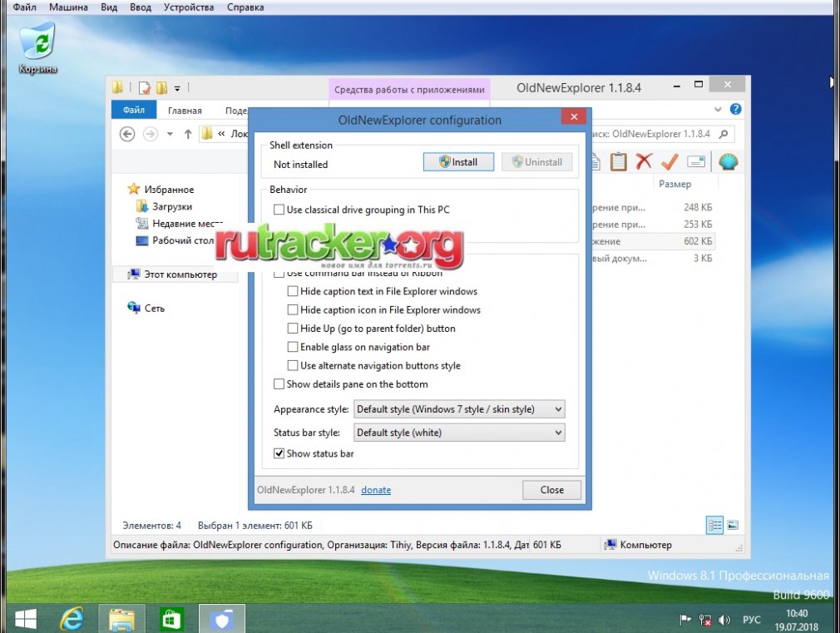Click the taskbar clock showing 10:40
The image size is (840, 633).
797,620
